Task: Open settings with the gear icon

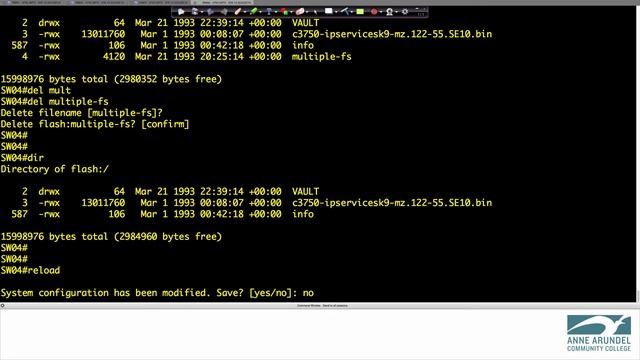Action: point(405,12)
